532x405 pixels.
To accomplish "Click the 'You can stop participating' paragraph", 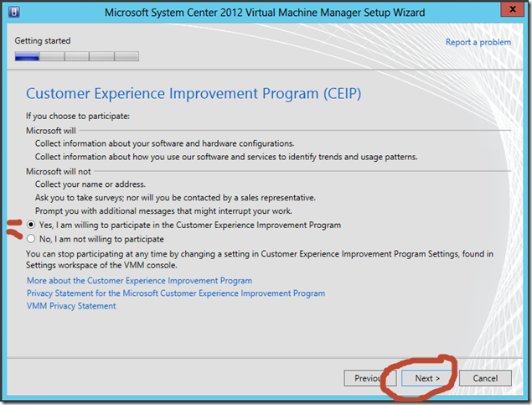I will tap(260, 259).
